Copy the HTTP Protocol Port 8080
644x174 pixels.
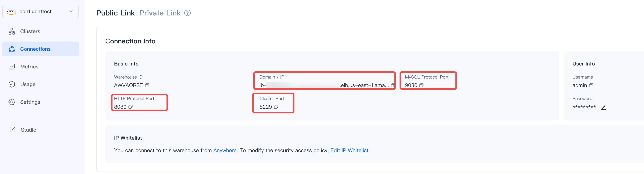[x=130, y=107]
